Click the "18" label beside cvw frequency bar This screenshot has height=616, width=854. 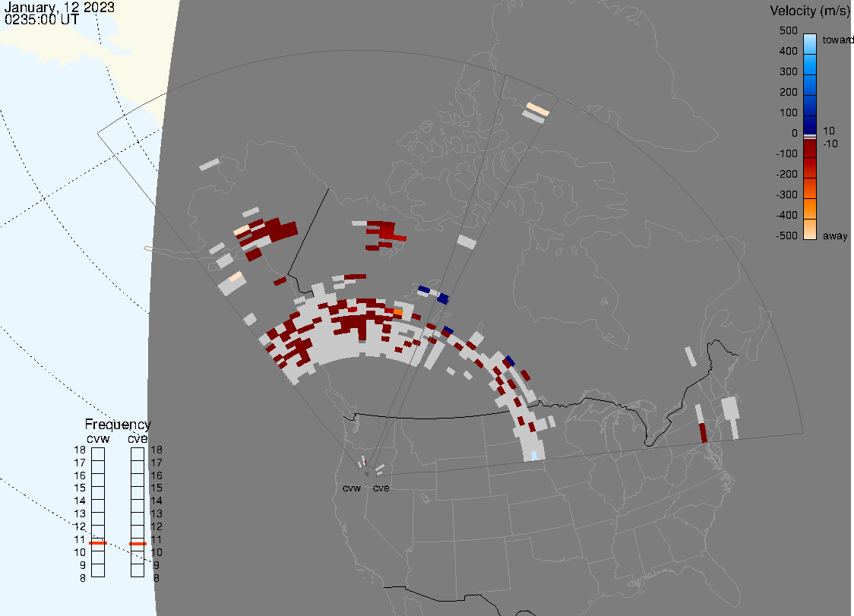tap(80, 450)
